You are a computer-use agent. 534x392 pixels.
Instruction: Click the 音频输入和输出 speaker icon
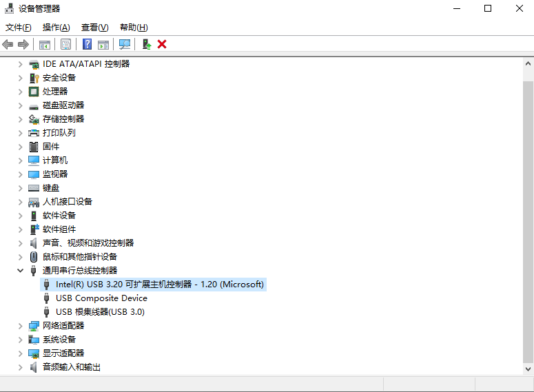[x=33, y=367]
